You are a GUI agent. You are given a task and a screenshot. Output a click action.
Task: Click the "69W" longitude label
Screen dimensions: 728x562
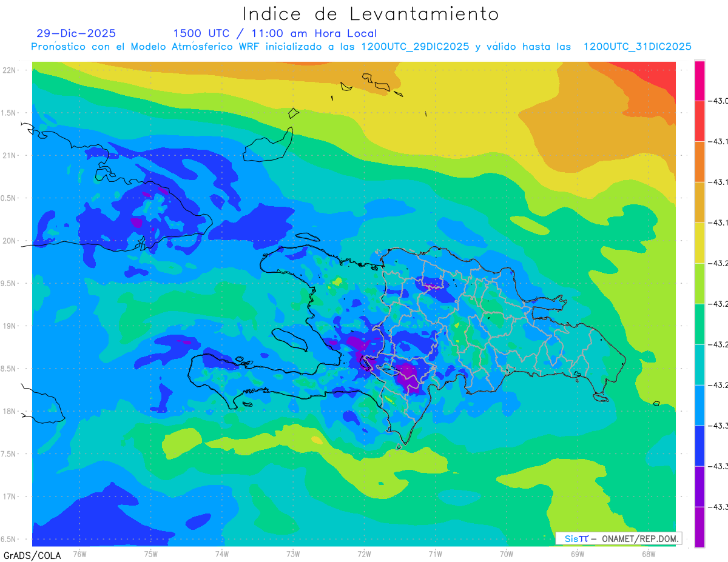coord(578,554)
